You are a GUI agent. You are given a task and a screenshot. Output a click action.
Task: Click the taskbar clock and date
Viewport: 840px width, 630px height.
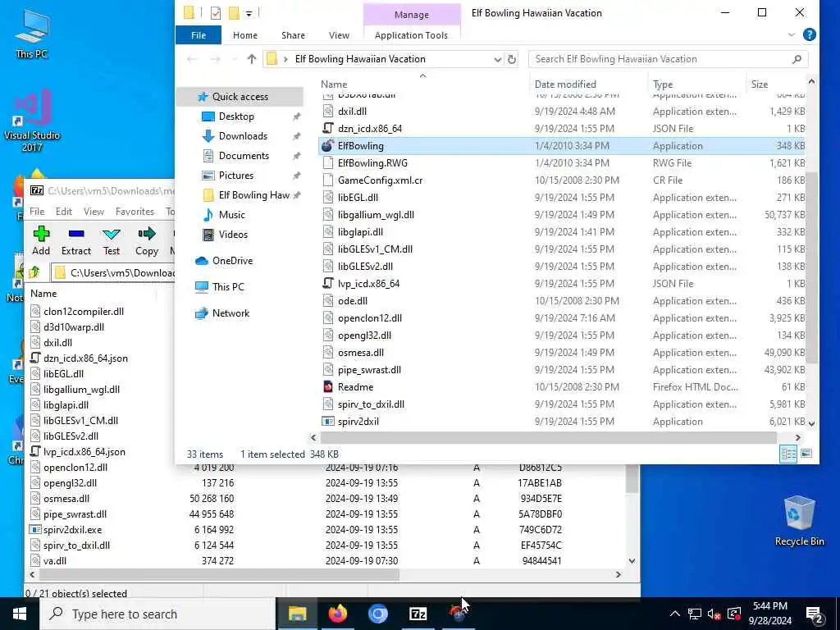pyautogui.click(x=769, y=614)
